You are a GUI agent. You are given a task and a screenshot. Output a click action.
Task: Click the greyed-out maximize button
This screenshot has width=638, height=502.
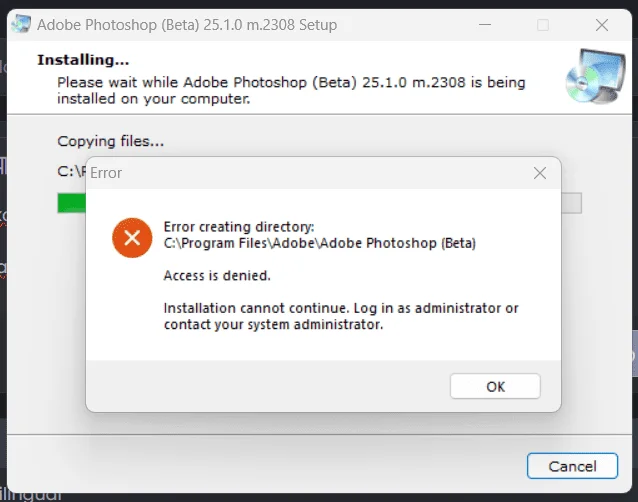543,25
